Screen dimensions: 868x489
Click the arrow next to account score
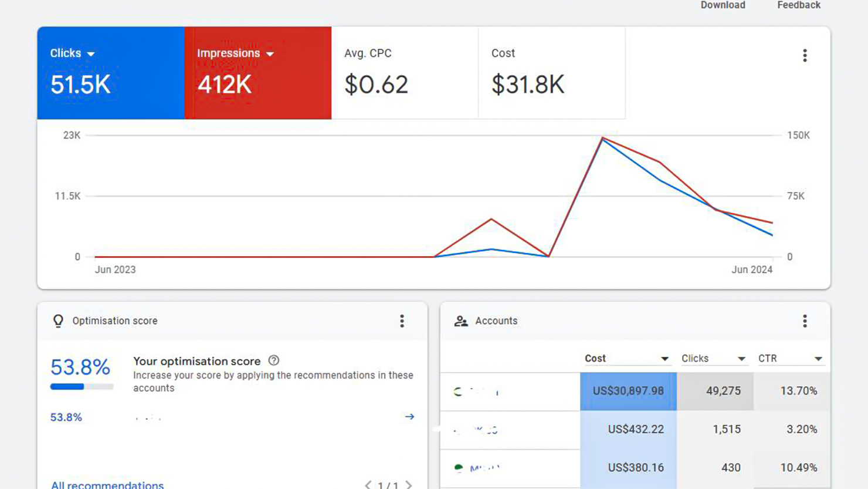(409, 417)
